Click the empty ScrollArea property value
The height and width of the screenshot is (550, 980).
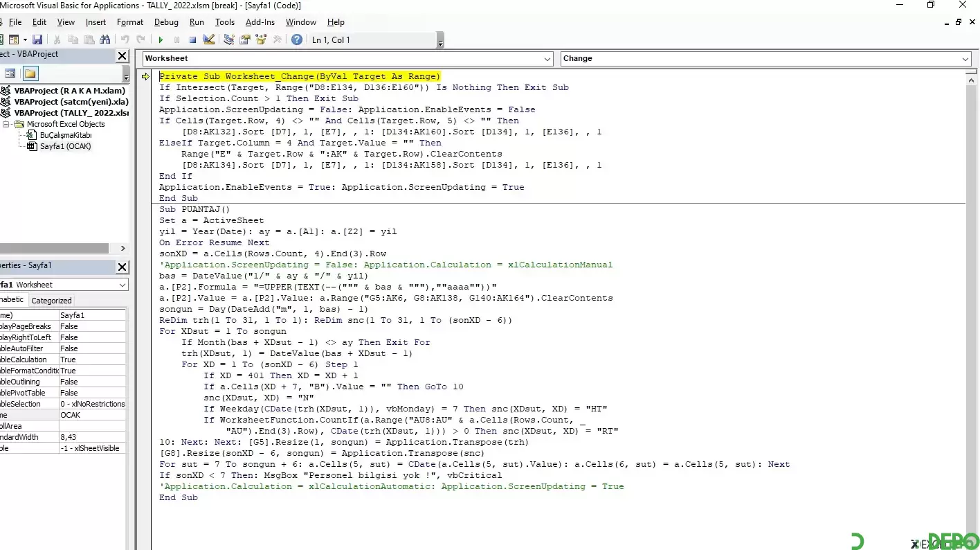click(92, 426)
